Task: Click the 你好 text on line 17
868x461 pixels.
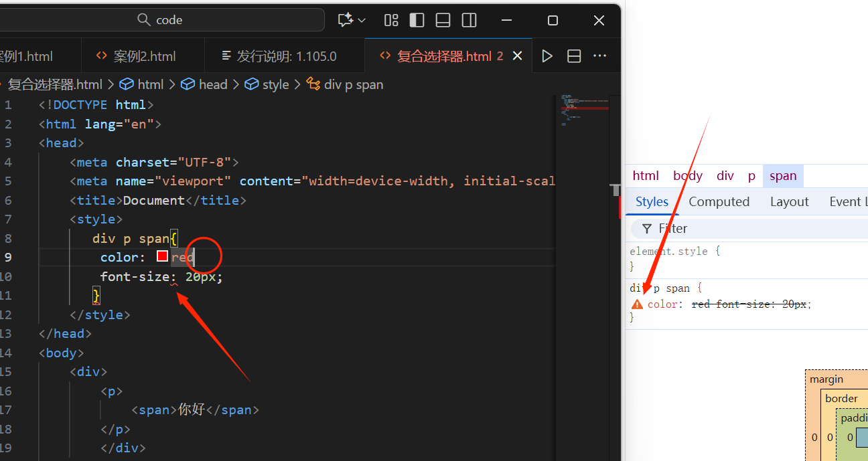Action: point(192,409)
